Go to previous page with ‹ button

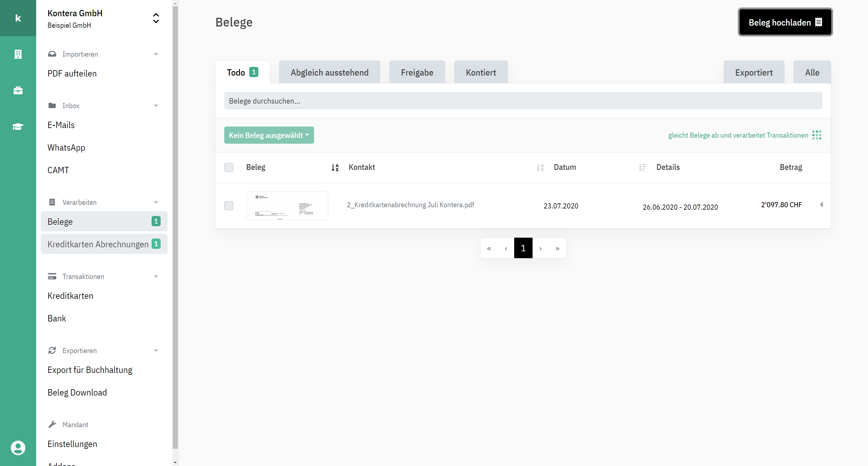pos(506,248)
